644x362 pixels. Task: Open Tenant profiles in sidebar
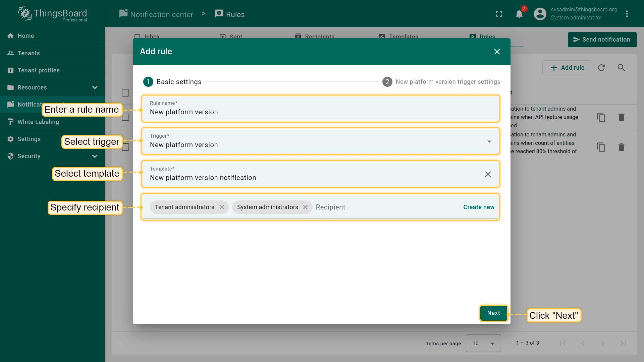click(39, 70)
